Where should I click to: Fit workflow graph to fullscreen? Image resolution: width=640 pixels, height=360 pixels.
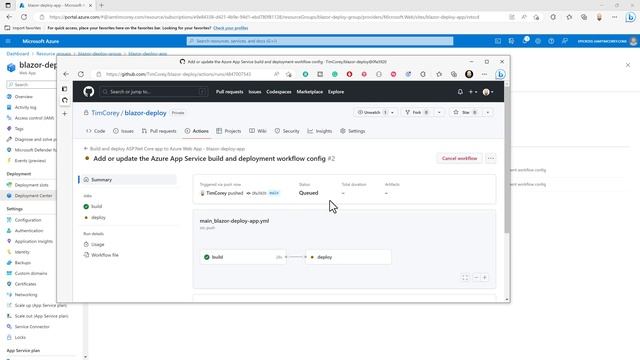pos(465,278)
